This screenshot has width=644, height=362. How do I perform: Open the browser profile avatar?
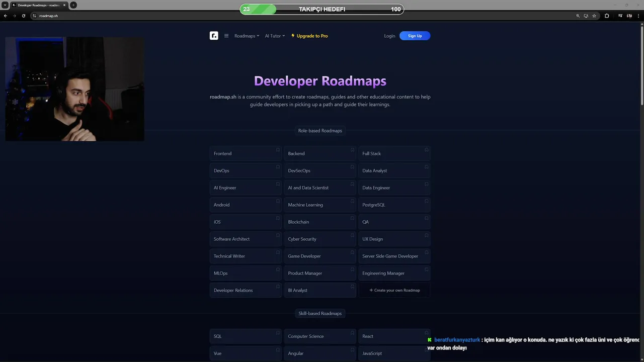(629, 16)
